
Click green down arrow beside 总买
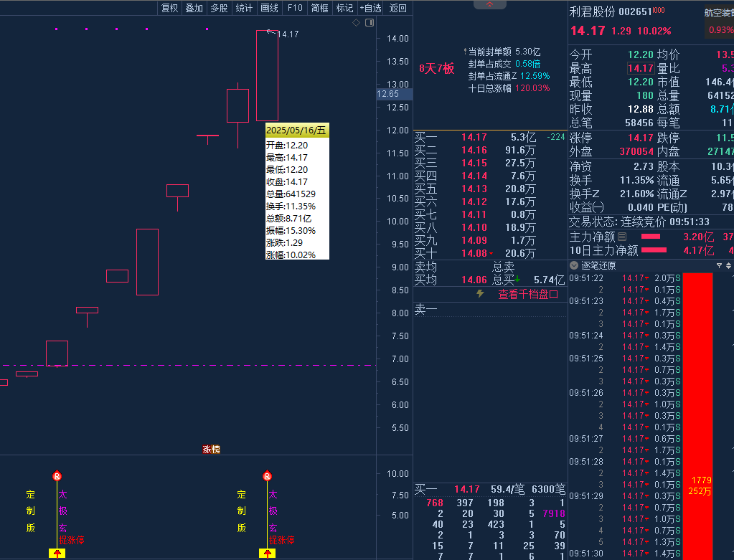pyautogui.click(x=517, y=280)
